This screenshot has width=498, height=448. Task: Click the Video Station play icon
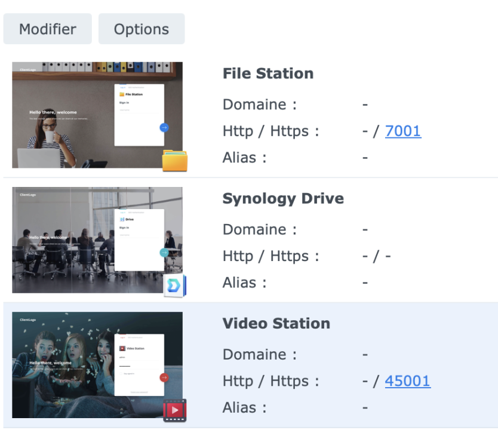click(x=175, y=410)
